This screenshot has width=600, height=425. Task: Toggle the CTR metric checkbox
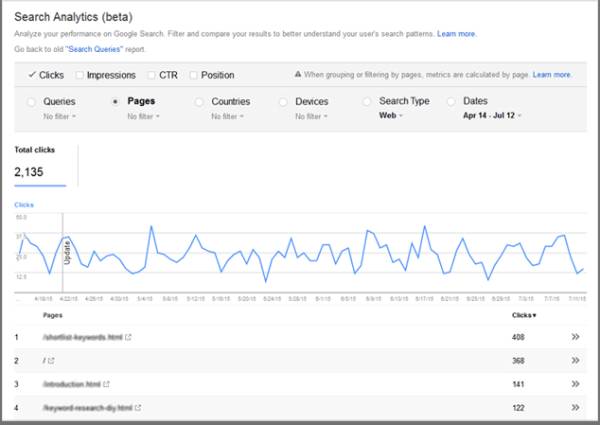pyautogui.click(x=151, y=75)
